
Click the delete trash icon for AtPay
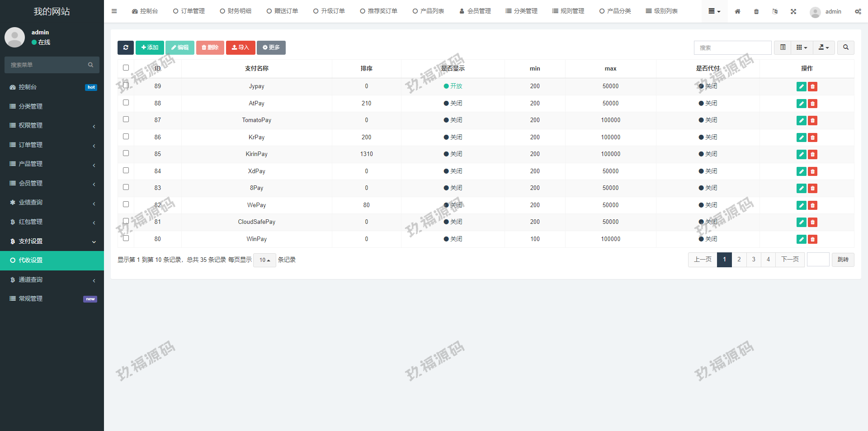point(812,104)
